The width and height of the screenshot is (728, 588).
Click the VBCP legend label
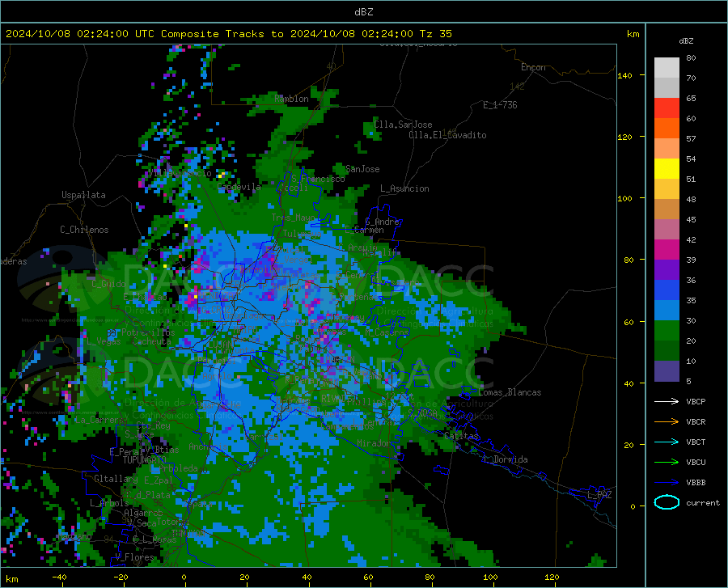(696, 401)
